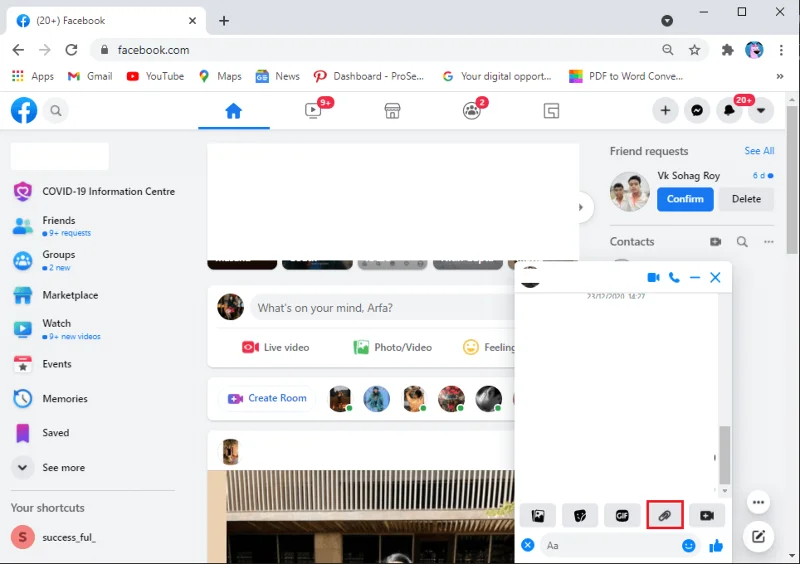Compose a new message (pencil icon)
Image resolution: width=800 pixels, height=564 pixels.
coord(758,536)
